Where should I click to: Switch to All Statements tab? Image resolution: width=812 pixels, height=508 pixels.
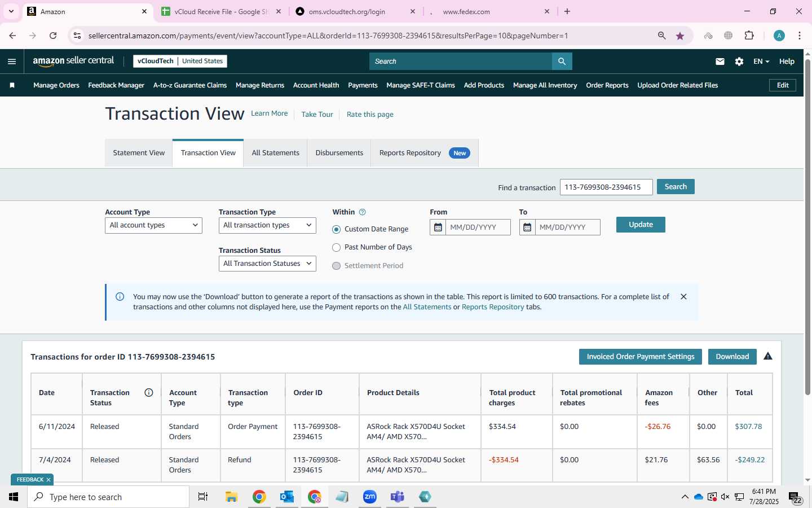click(x=275, y=153)
